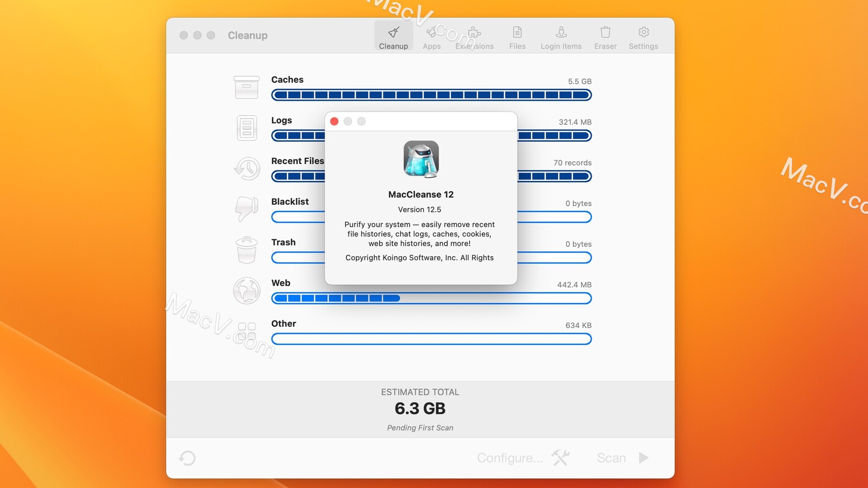Click the Other category squares icon

(x=247, y=331)
